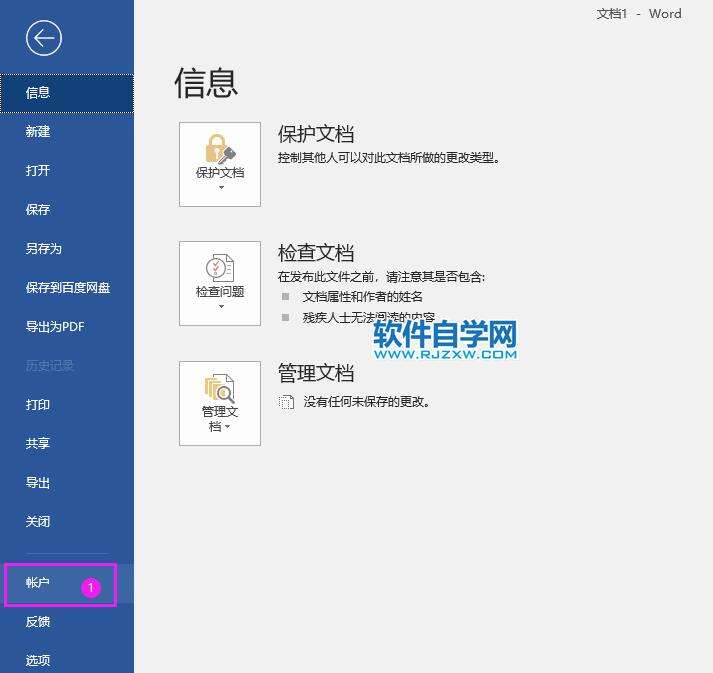713x673 pixels.
Task: Select 反馈 in the sidebar
Action: coord(66,622)
